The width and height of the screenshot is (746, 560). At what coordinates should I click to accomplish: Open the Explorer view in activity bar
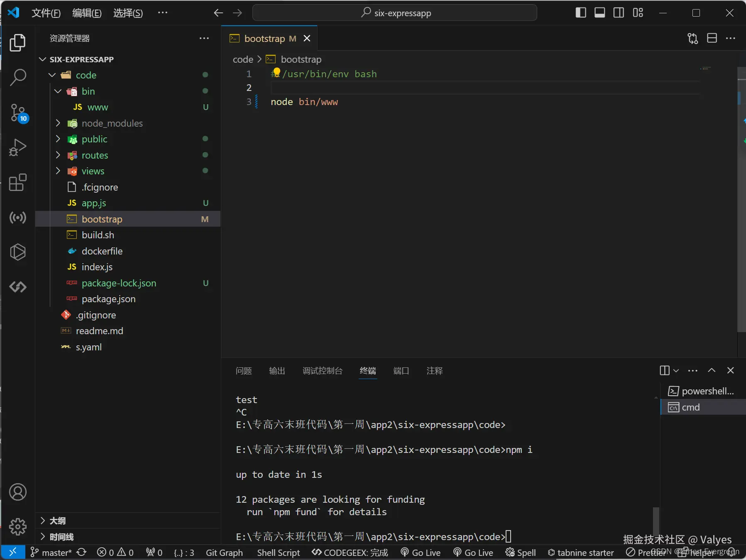click(x=17, y=42)
